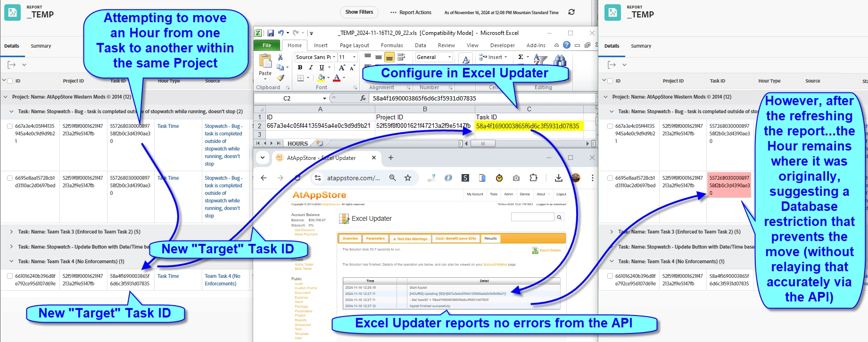Decrease font size with Shrink Font icon

[352, 67]
